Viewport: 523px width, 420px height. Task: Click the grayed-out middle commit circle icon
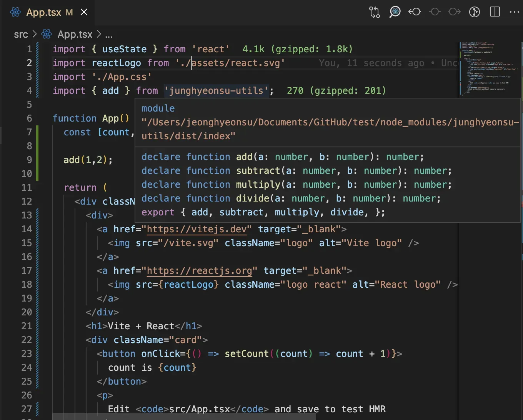point(435,12)
